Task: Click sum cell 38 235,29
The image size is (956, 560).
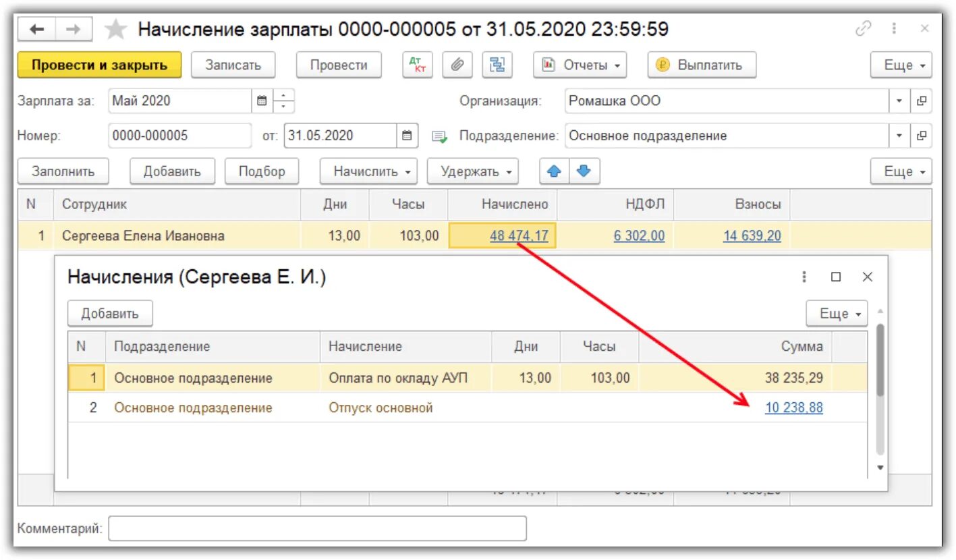Action: click(735, 378)
